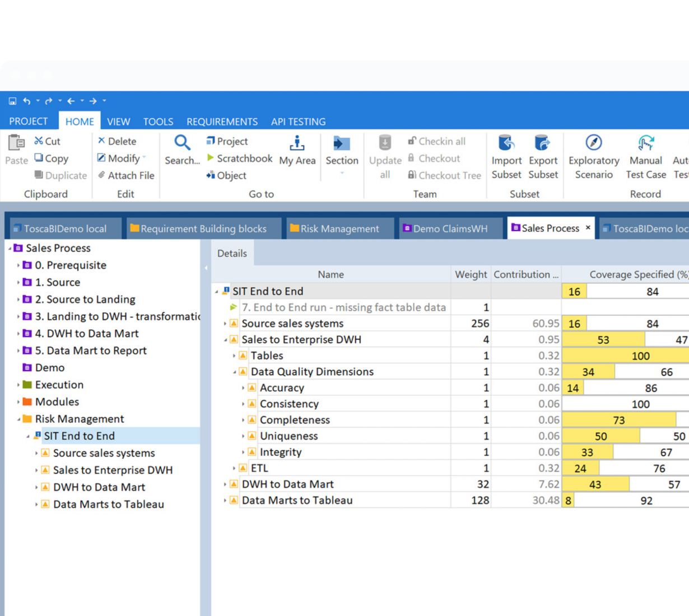Click the Attach File button

pos(125,175)
